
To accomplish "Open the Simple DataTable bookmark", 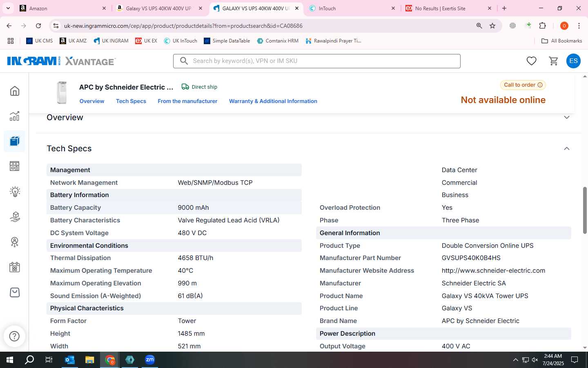I will point(227,41).
